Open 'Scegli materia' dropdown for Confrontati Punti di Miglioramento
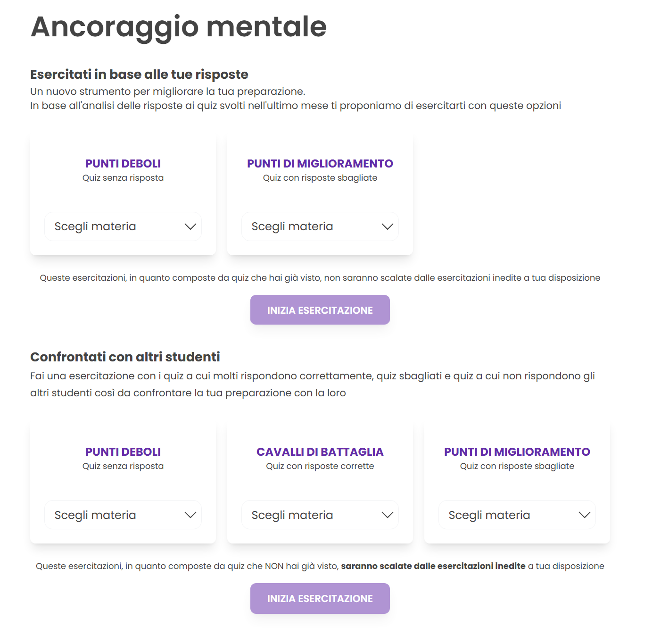669x644 pixels. coord(507,515)
